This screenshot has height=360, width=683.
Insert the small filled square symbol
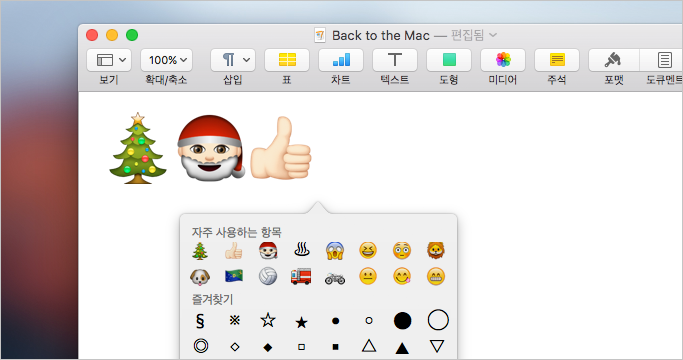335,347
